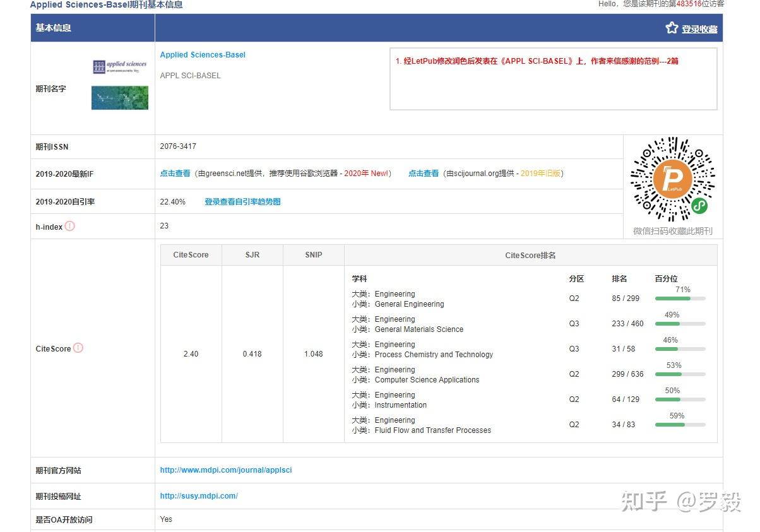Click 点击查看 for greensci.net IF
The height and width of the screenshot is (532, 760).
[x=175, y=173]
